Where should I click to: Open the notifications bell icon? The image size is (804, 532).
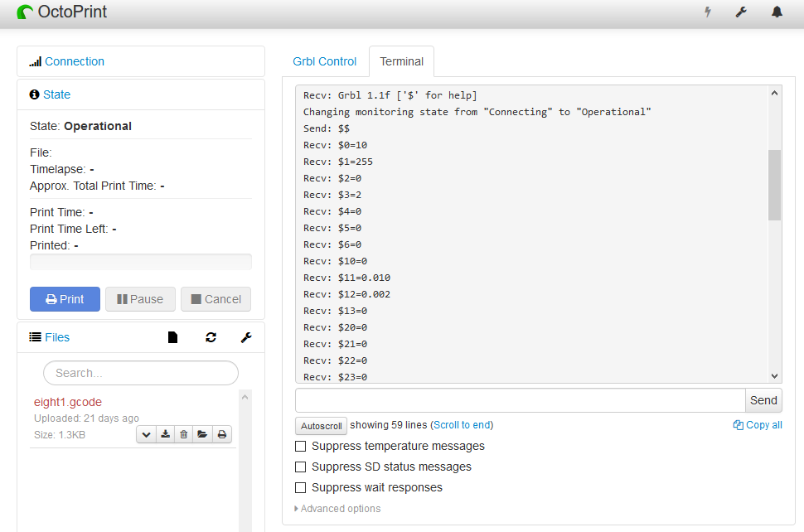tap(777, 12)
